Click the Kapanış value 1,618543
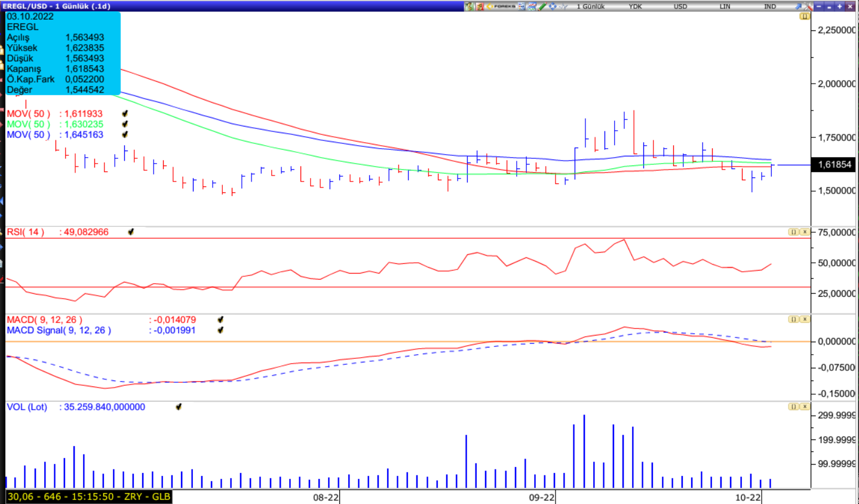The image size is (859, 504). pyautogui.click(x=85, y=69)
